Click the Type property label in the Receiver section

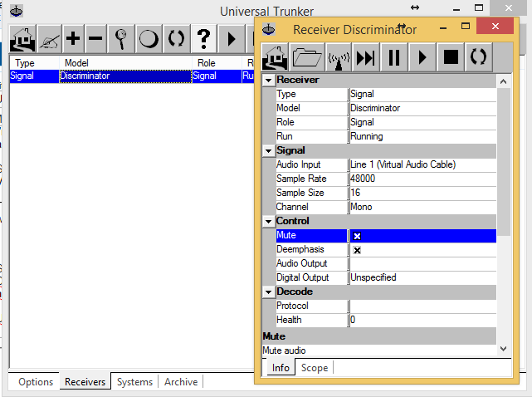click(x=286, y=94)
